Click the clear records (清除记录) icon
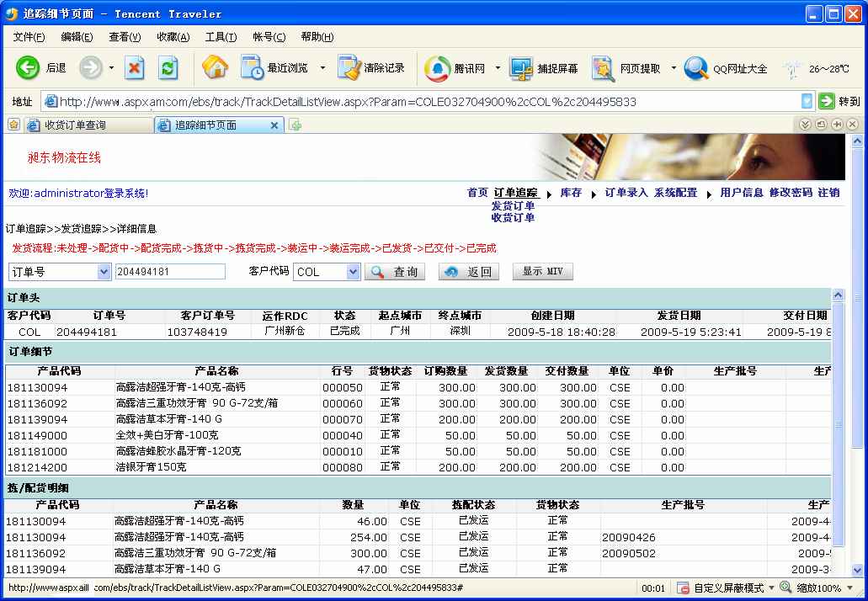The width and height of the screenshot is (868, 601). click(349, 68)
